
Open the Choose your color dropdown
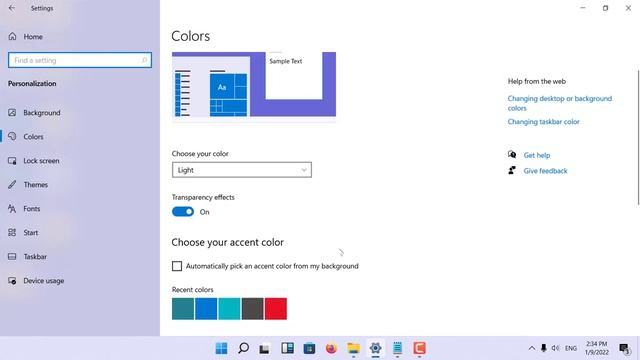point(242,170)
